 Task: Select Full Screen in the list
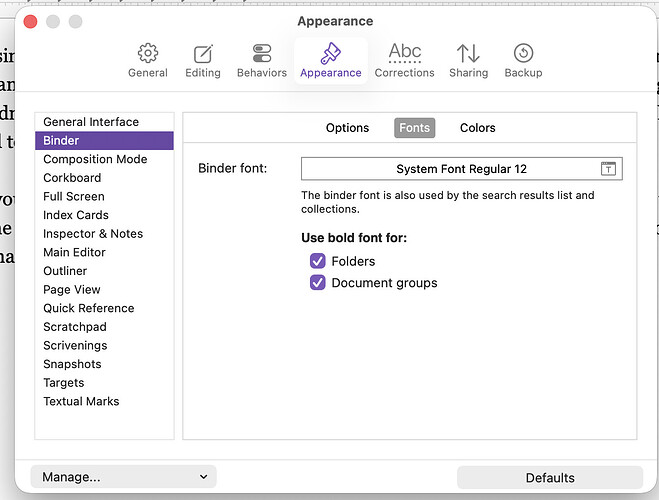point(104,196)
